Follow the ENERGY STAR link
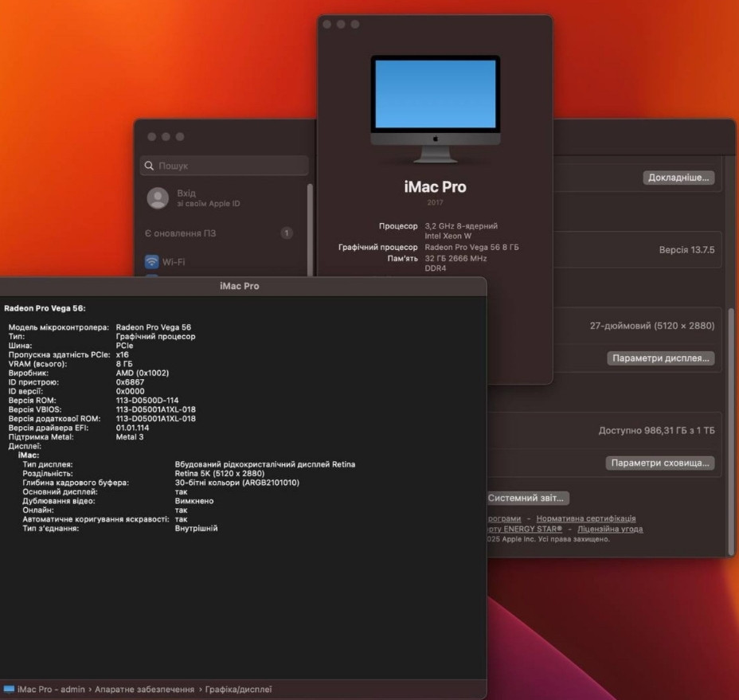 click(x=526, y=529)
